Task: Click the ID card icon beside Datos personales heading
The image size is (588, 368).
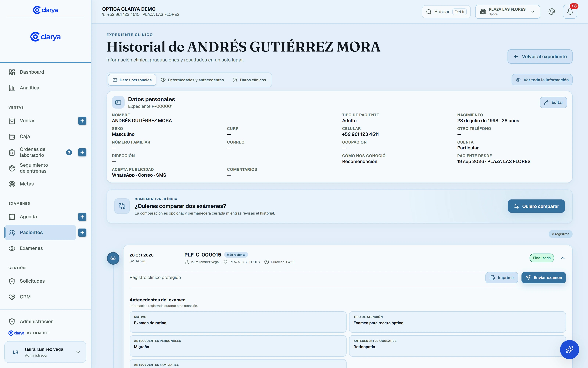Action: (x=118, y=102)
